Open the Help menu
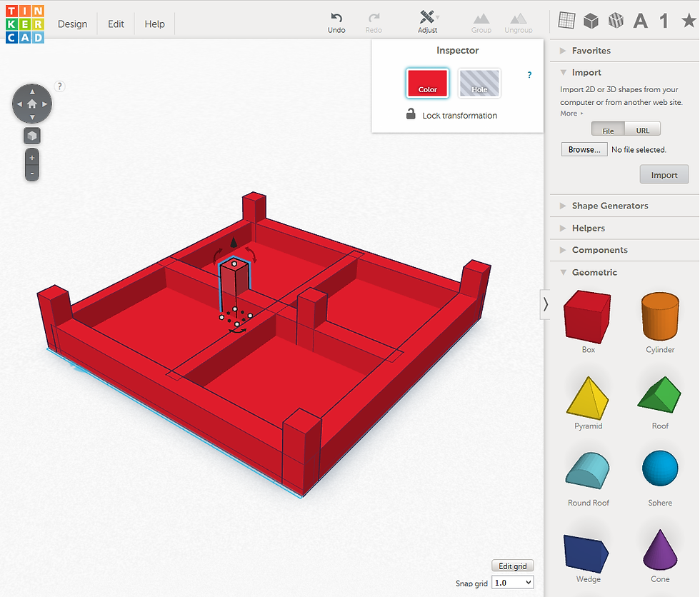This screenshot has width=700, height=597. (154, 24)
